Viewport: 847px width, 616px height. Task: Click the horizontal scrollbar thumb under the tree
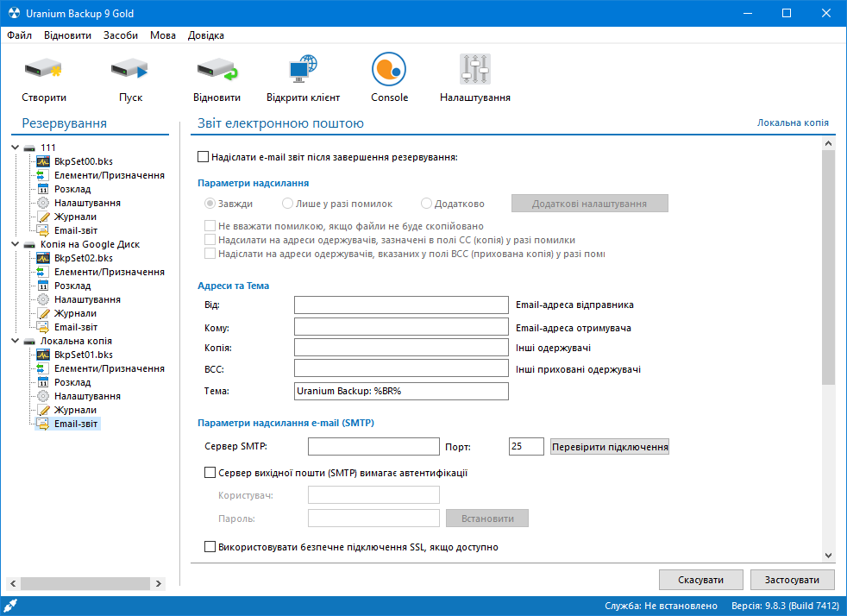(x=85, y=583)
